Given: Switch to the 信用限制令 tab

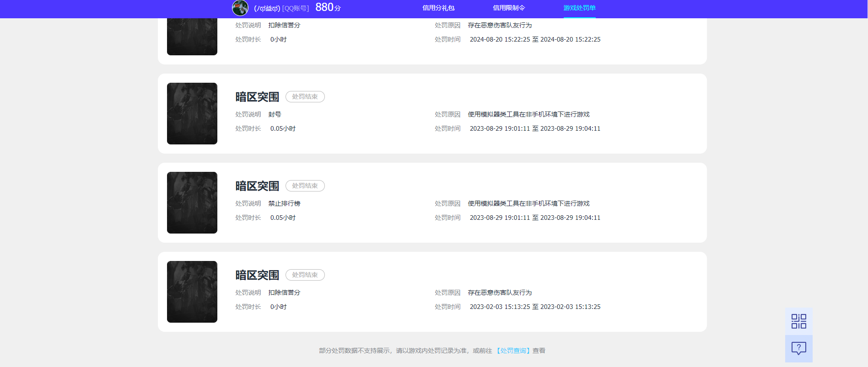Looking at the screenshot, I should coord(509,8).
